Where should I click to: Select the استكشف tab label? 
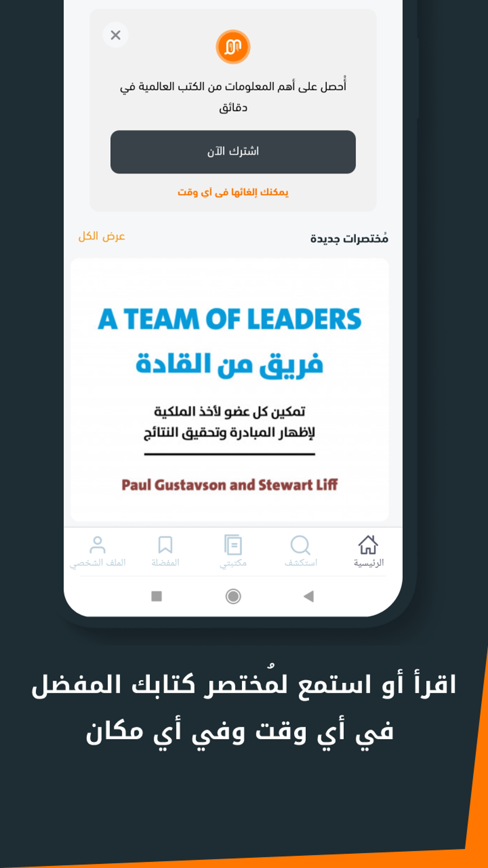click(300, 563)
